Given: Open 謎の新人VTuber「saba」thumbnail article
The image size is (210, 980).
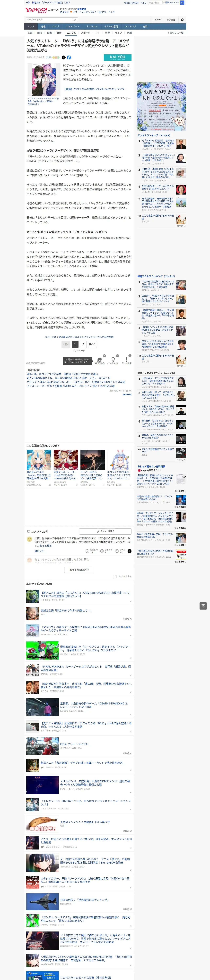Looking at the screenshot, I should [39, 460].
